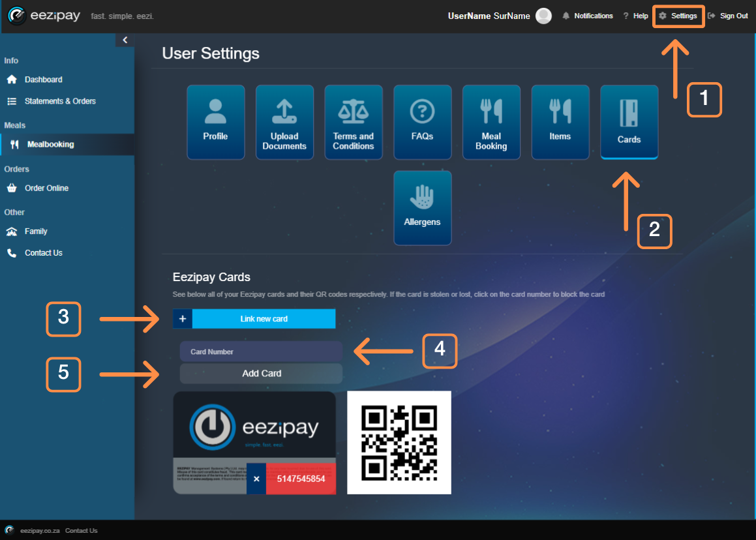Open Terms and Conditions tile
The width and height of the screenshot is (756, 540).
click(354, 122)
